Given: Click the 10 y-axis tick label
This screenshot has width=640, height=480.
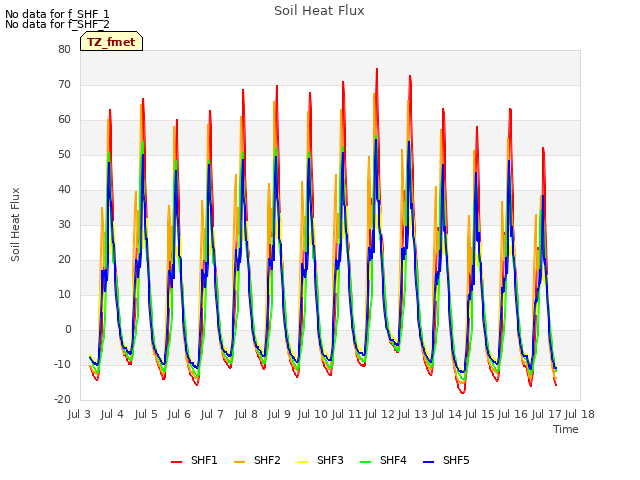Looking at the screenshot, I should coord(64,294).
